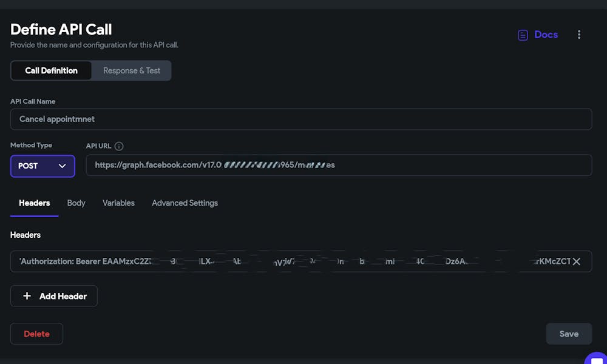Click the API URL info icon
The width and height of the screenshot is (607, 364).
pyautogui.click(x=119, y=146)
